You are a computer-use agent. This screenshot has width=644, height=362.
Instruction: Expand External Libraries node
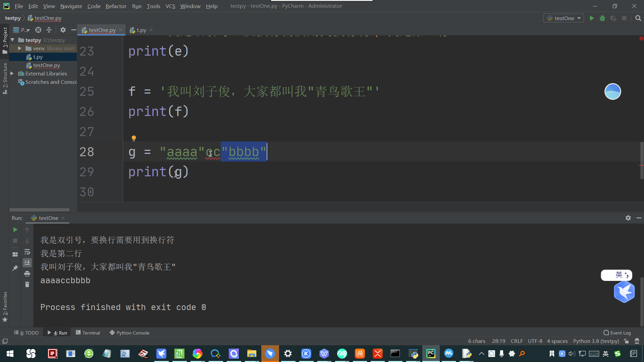pyautogui.click(x=12, y=73)
